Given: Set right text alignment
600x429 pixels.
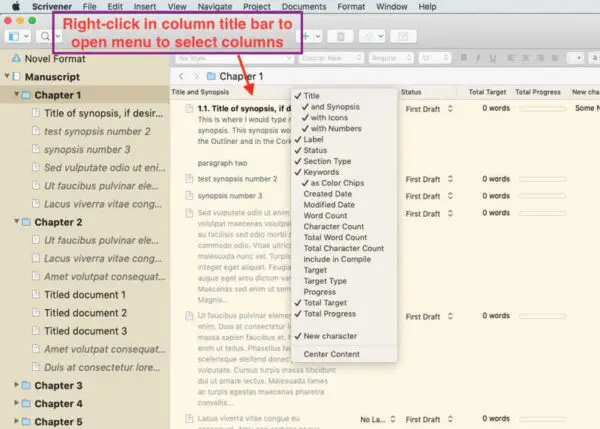Looking at the screenshot, I should 540,58.
